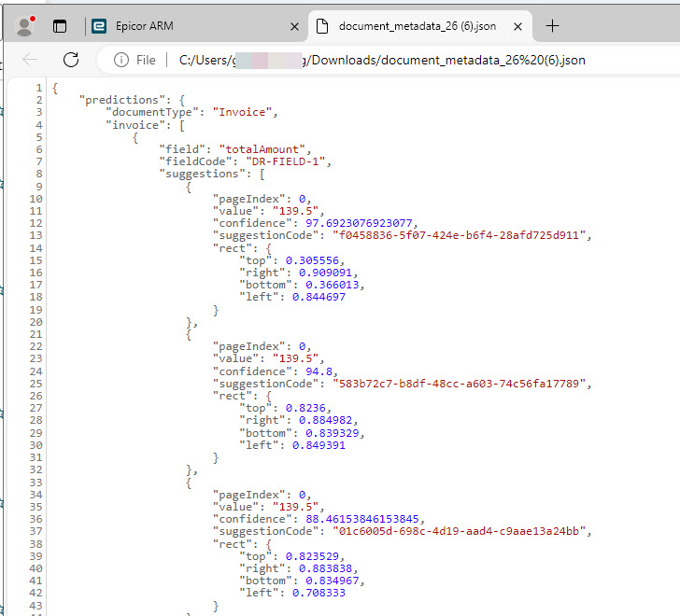Click the document_metadata tab file icon
This screenshot has height=616, width=680.
(x=322, y=26)
